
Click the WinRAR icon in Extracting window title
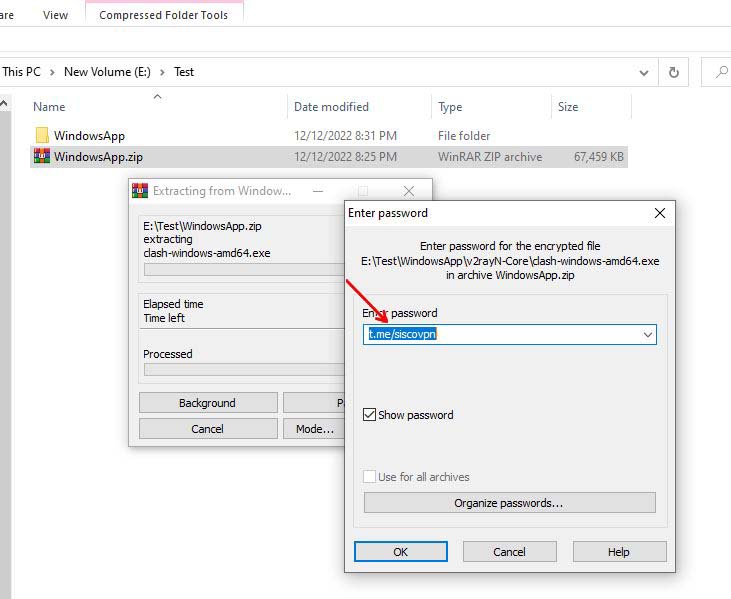point(141,190)
